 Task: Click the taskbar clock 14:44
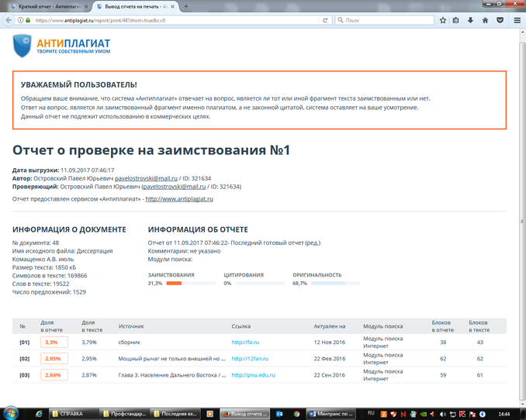pos(504,415)
